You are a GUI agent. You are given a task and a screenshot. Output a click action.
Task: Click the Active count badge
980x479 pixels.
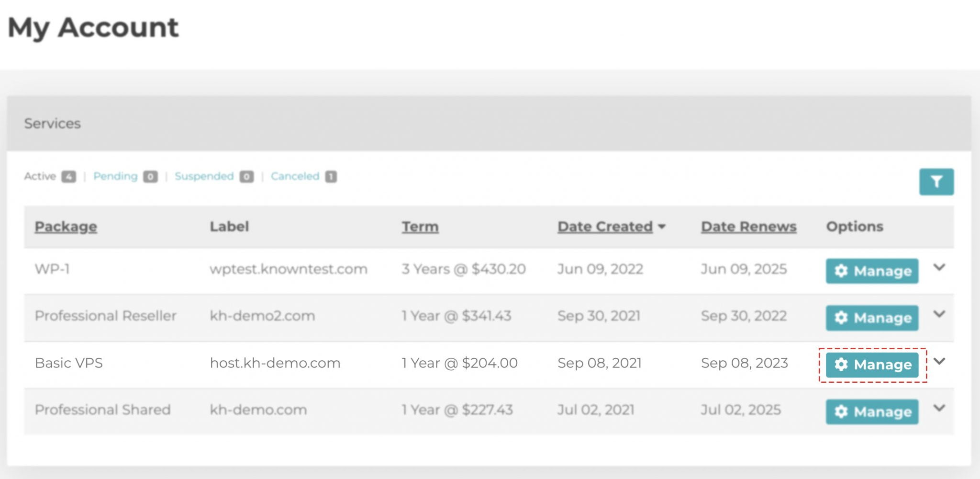69,177
